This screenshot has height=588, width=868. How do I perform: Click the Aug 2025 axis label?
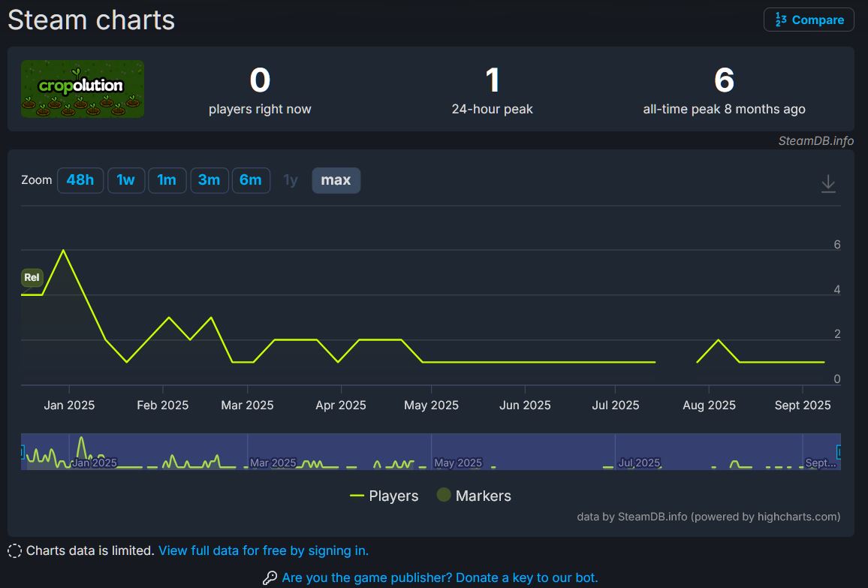click(x=709, y=406)
